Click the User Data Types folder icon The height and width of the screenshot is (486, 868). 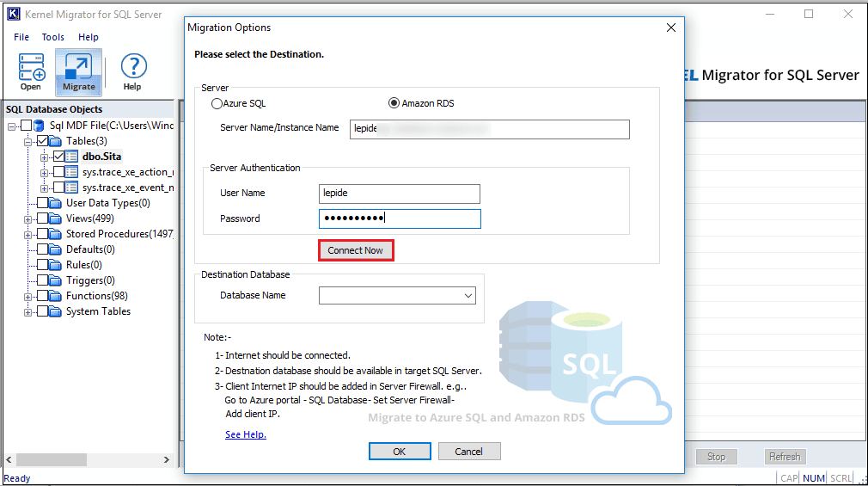[55, 203]
